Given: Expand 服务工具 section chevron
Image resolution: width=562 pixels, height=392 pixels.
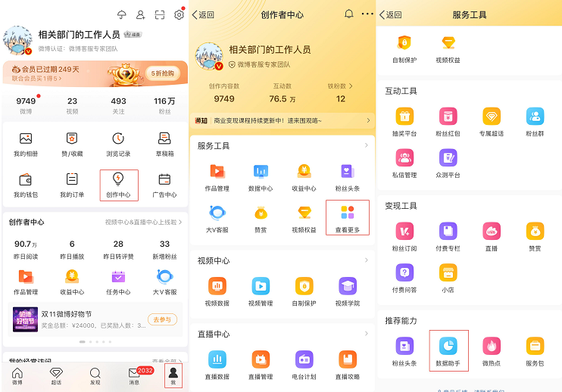Looking at the screenshot, I should [x=368, y=145].
